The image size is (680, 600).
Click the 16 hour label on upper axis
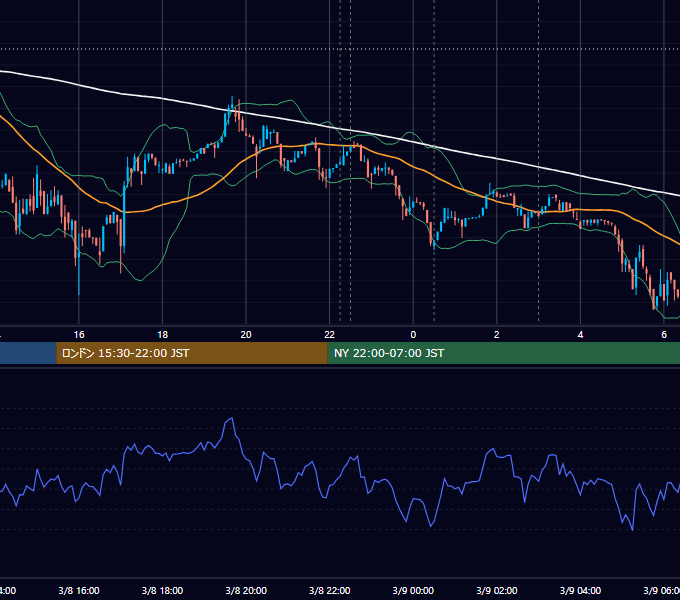pos(79,335)
